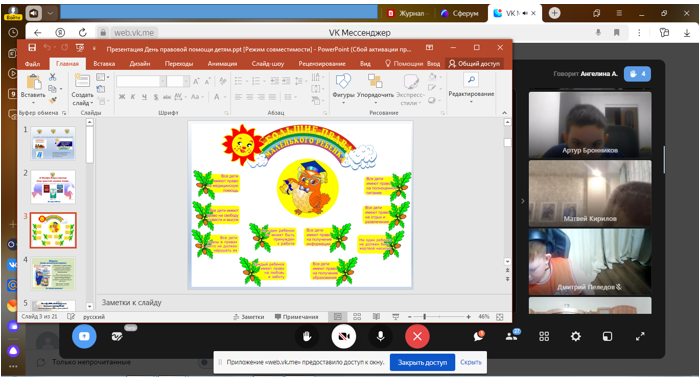The image size is (699, 377).
Task: Apply bold formatting with Ж
Action: point(122,97)
